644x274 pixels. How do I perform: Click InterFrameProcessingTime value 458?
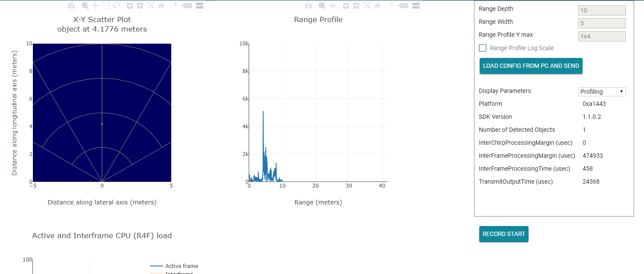point(588,169)
